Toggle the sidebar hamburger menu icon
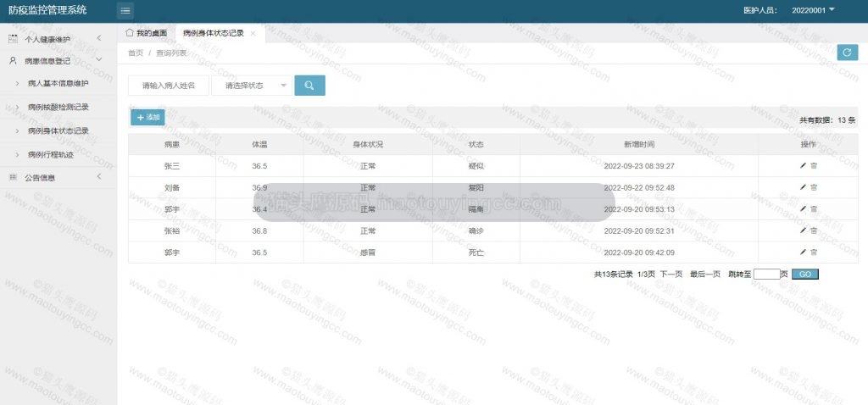This screenshot has width=868, height=405. 125,10
